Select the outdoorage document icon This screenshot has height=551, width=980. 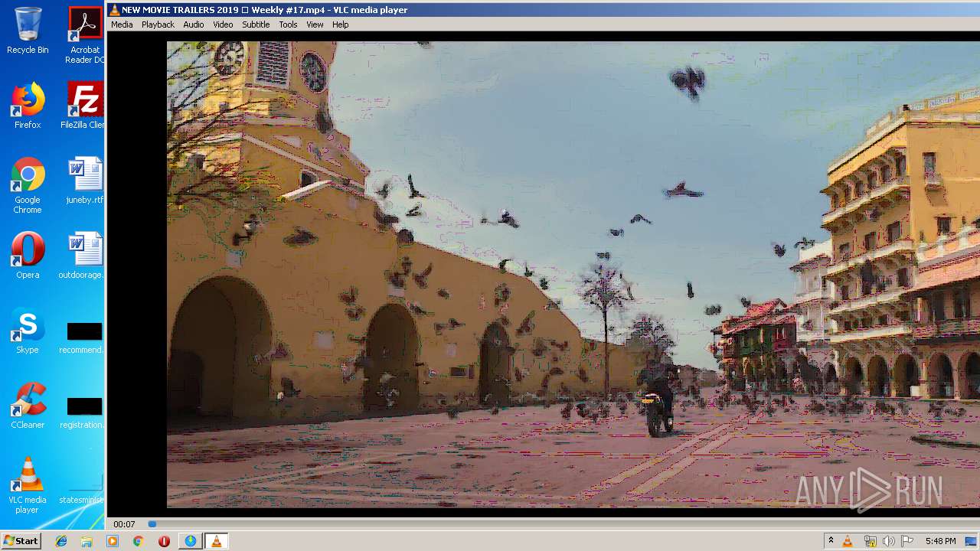[83, 256]
